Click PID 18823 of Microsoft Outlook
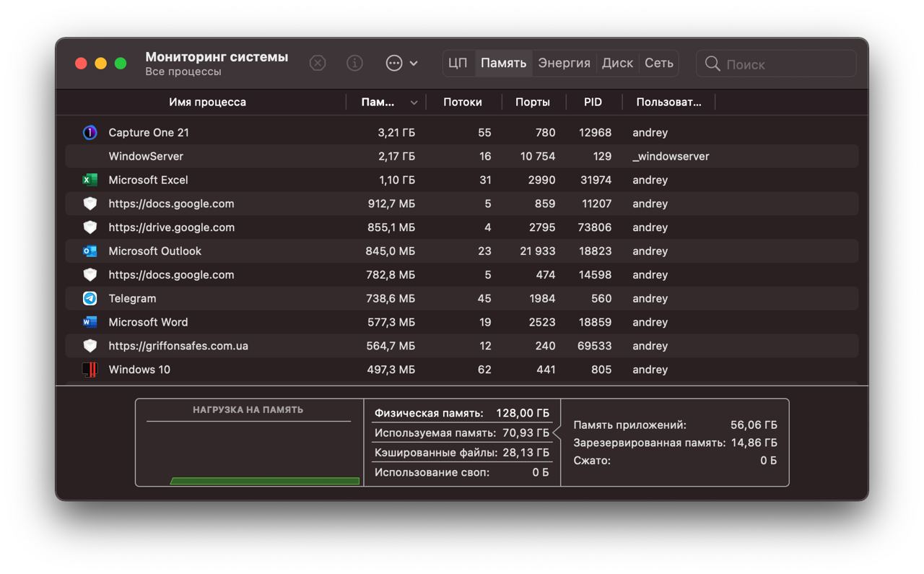This screenshot has width=924, height=574. pyautogui.click(x=595, y=251)
